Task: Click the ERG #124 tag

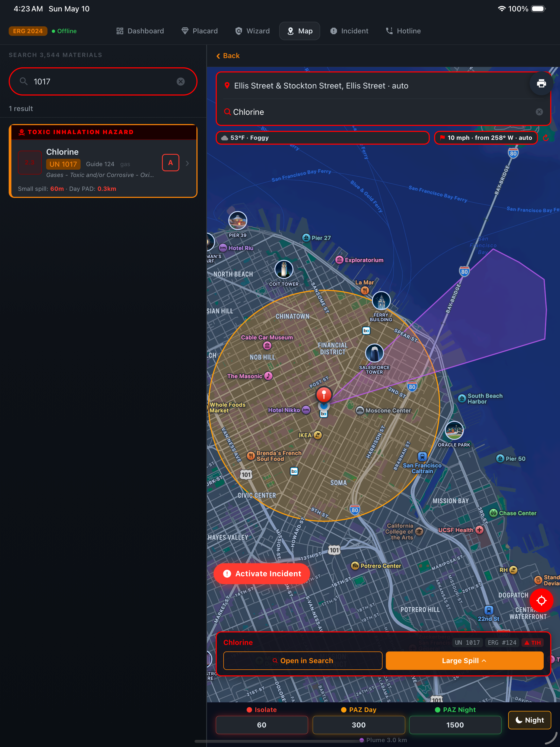Action: (502, 643)
